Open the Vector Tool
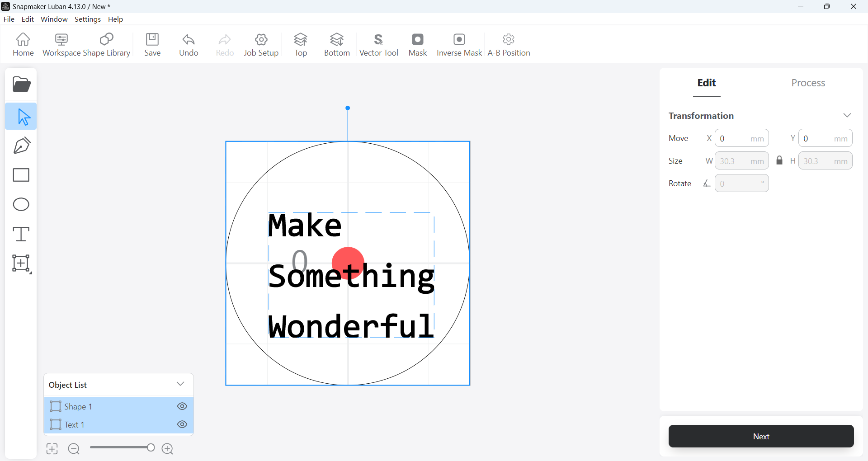This screenshot has width=868, height=461. [x=379, y=45]
